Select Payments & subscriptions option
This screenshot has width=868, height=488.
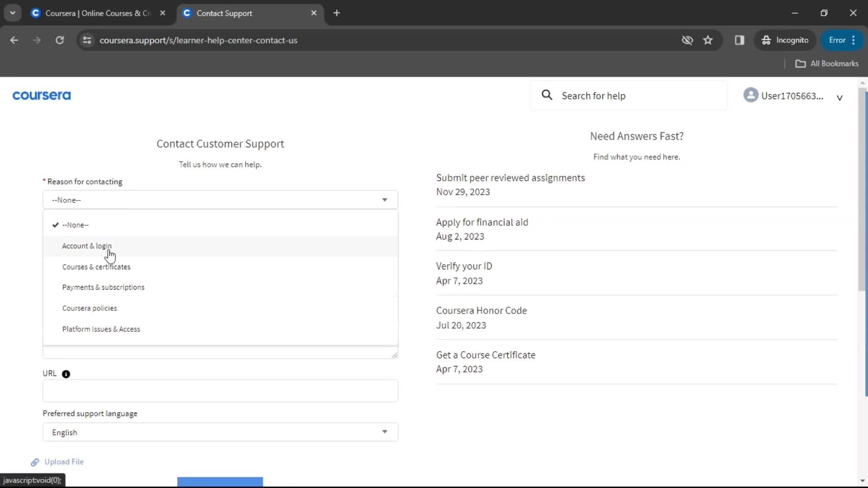coord(221,287)
